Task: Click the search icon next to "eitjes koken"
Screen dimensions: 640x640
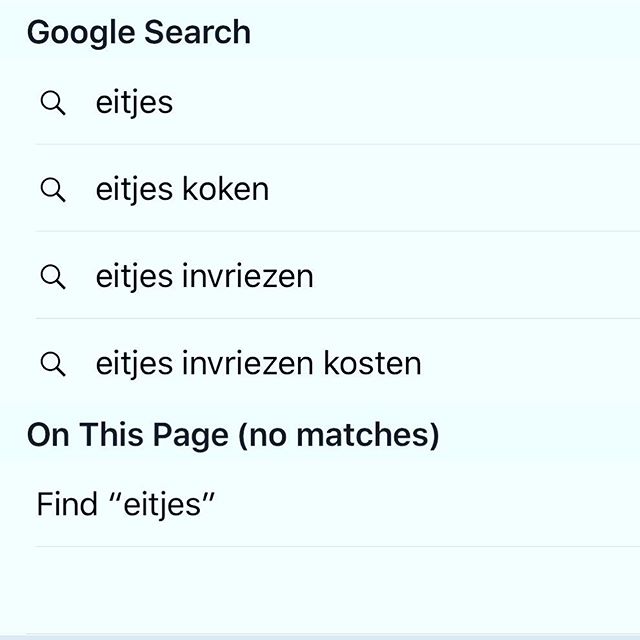Action: [53, 189]
